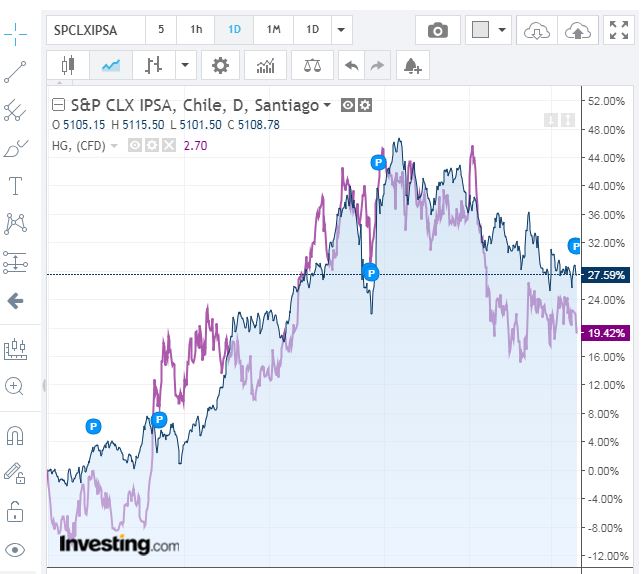Image resolution: width=642 pixels, height=574 pixels.
Task: Enter fullscreen chart mode
Action: 619,30
